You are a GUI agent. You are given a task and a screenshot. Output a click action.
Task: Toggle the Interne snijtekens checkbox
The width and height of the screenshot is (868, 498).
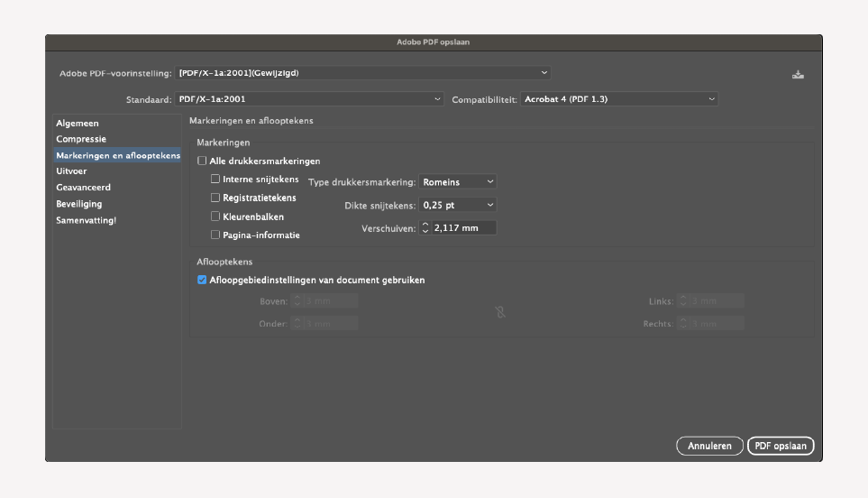pos(215,180)
